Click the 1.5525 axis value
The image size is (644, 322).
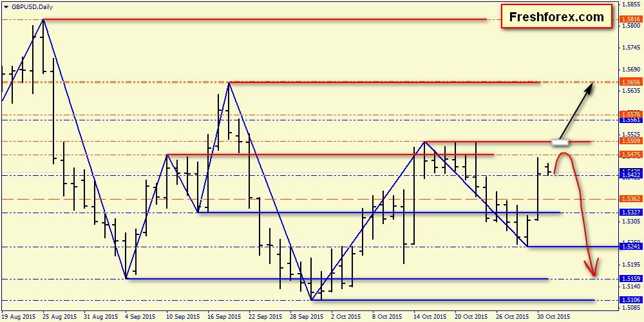tap(631, 135)
